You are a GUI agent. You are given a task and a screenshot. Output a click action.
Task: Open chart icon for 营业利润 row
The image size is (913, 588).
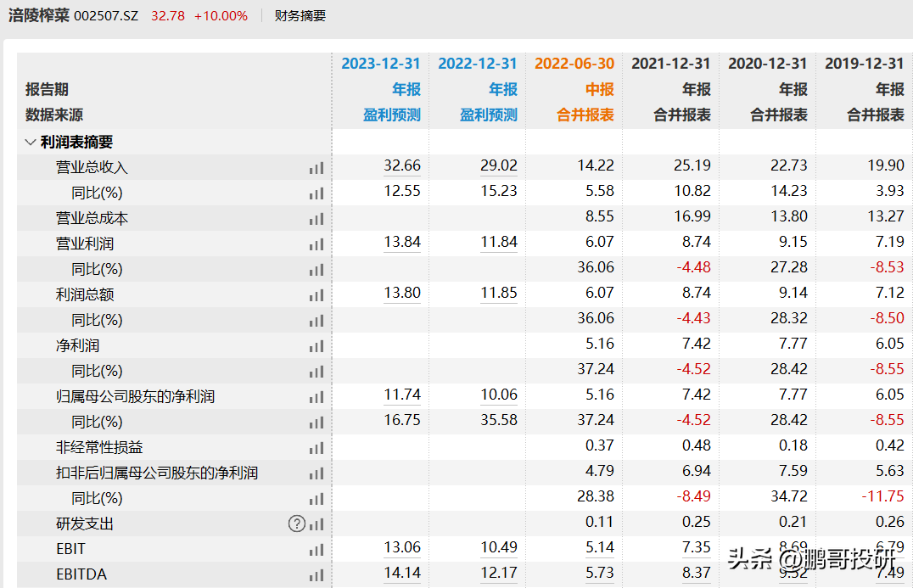point(316,244)
